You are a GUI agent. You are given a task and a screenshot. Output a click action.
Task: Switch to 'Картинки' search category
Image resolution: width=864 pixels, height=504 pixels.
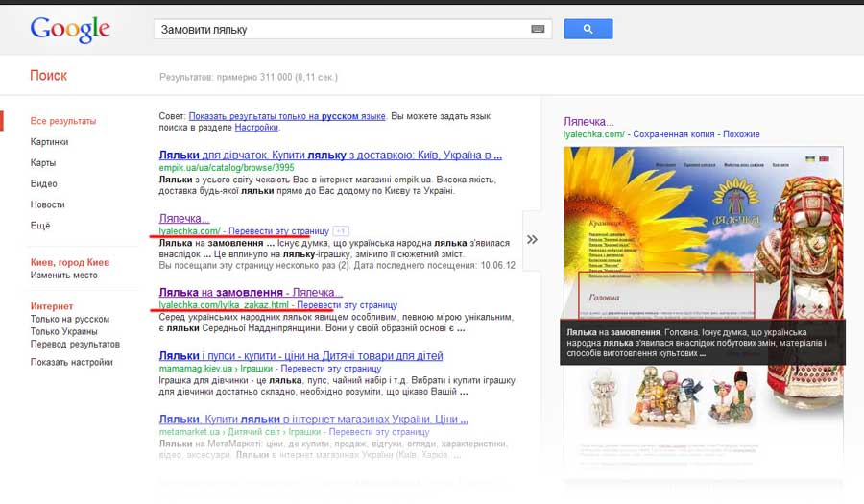[x=49, y=141]
